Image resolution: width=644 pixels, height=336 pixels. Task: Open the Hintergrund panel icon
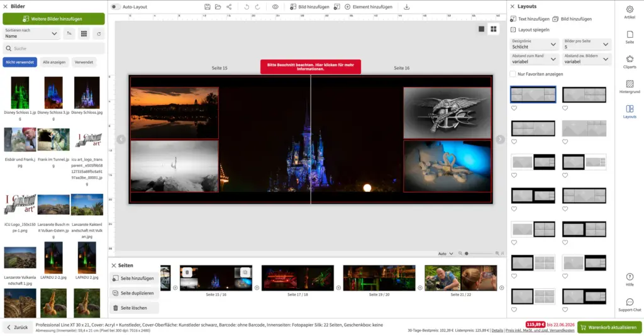[x=630, y=87]
